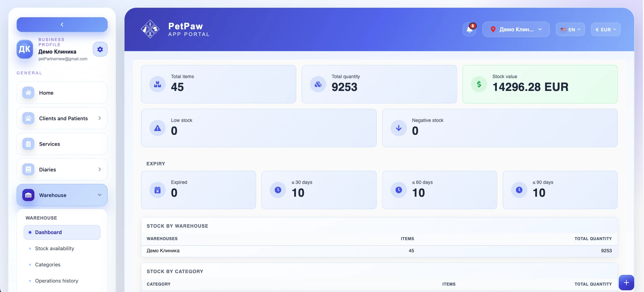The width and height of the screenshot is (644, 292).
Task: Click the ≤ 30 days clock icon
Action: pos(278,190)
